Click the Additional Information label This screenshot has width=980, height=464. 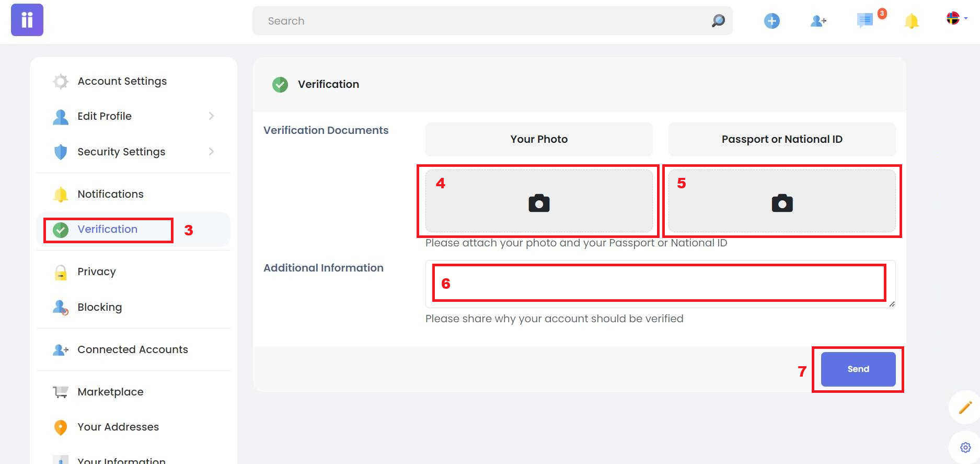pyautogui.click(x=324, y=268)
